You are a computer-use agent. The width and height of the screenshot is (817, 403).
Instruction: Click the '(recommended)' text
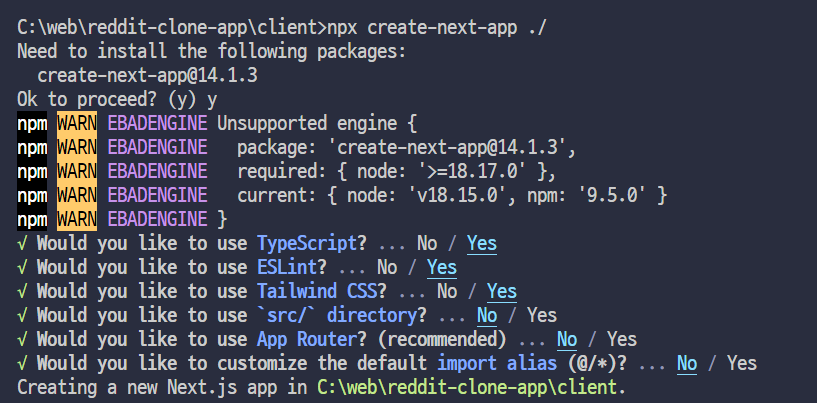442,339
